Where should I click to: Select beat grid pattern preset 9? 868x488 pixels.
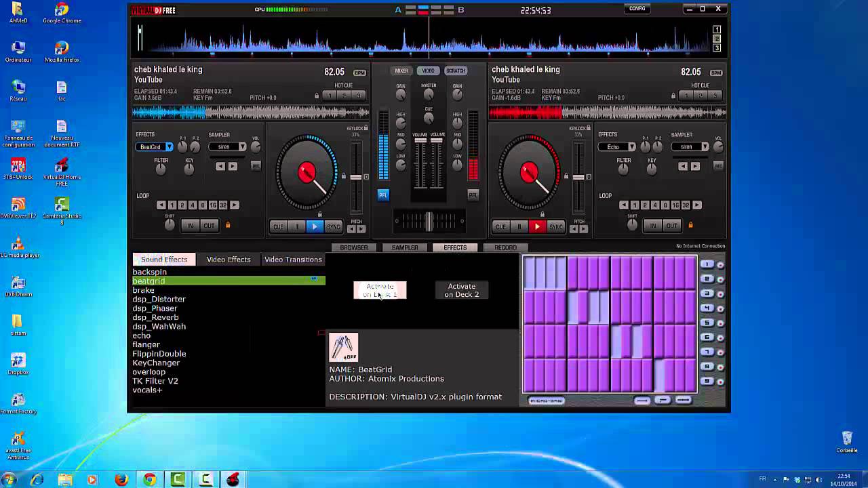click(x=707, y=381)
